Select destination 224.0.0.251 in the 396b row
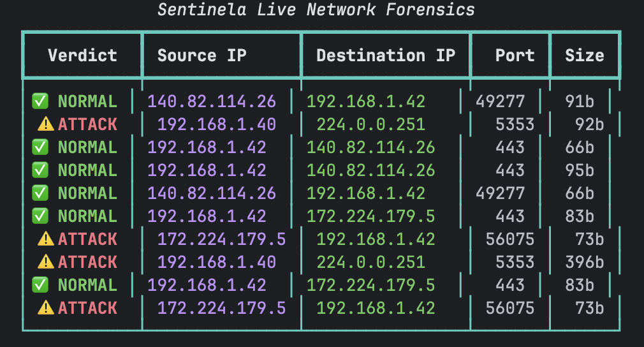The width and height of the screenshot is (644, 347). coord(370,262)
